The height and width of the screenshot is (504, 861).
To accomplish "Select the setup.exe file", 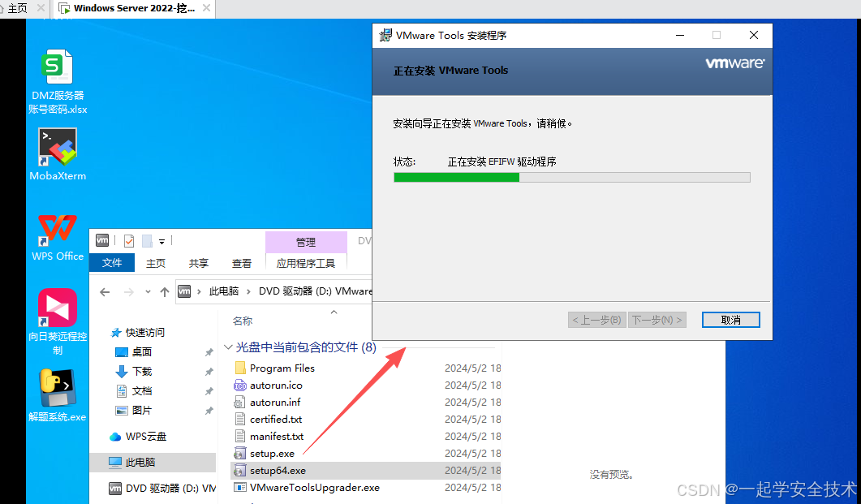I will 272,454.
